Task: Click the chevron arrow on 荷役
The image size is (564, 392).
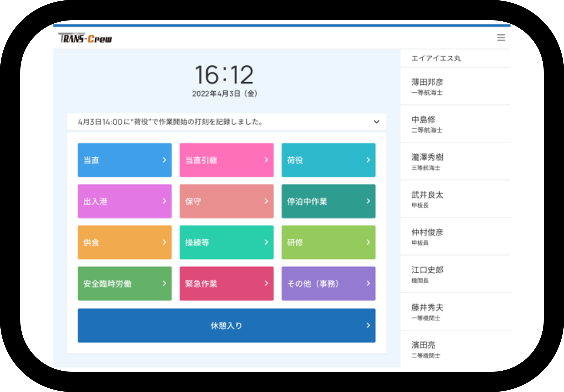Action: click(x=368, y=160)
